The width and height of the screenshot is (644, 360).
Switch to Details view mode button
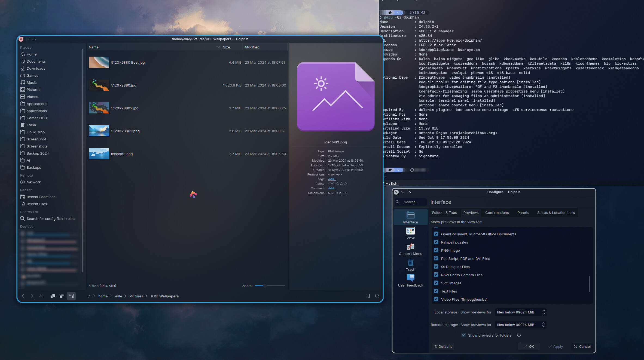click(x=71, y=296)
